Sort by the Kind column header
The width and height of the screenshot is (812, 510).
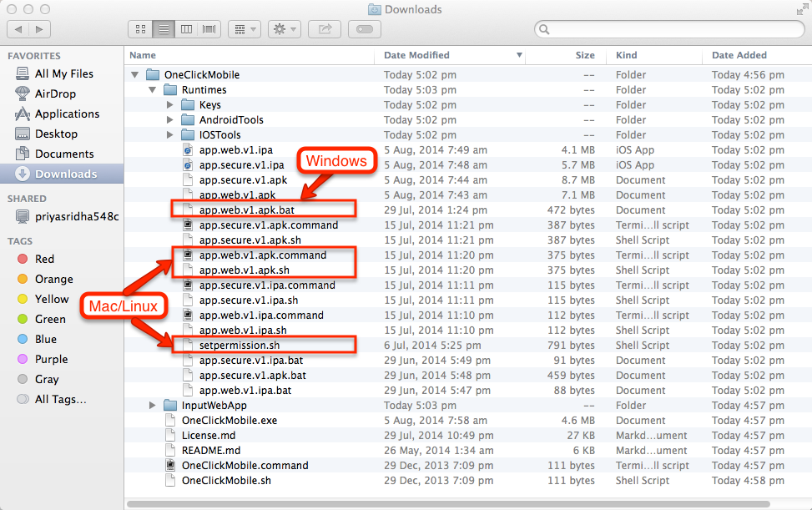(x=626, y=55)
